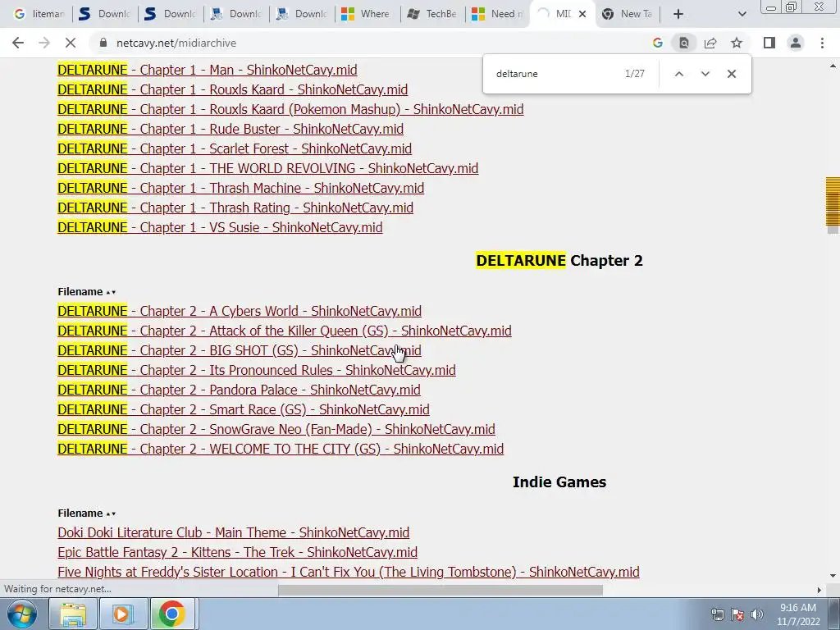Click the scroll right arrow
The height and width of the screenshot is (630, 840).
tap(819, 590)
